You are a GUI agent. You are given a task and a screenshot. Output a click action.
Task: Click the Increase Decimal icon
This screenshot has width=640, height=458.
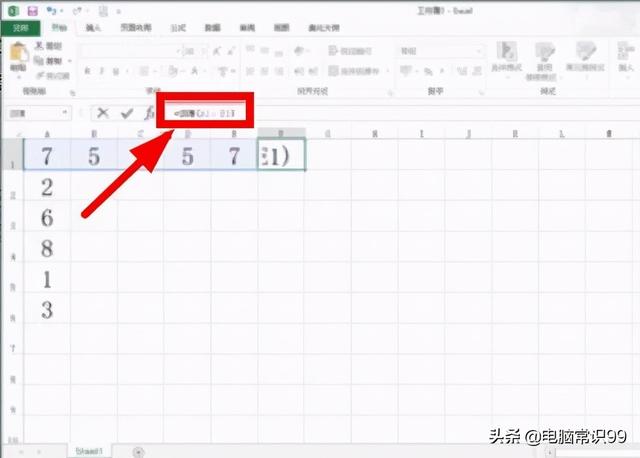point(462,71)
